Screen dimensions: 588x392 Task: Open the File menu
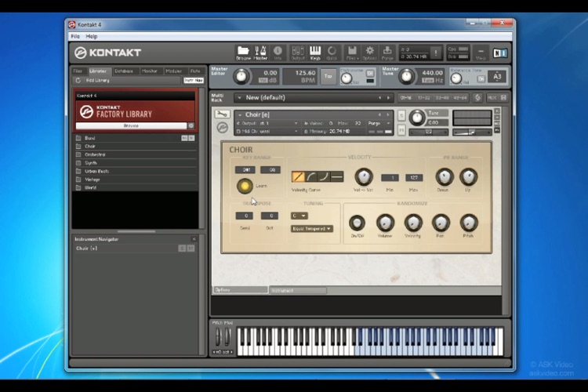(x=75, y=36)
